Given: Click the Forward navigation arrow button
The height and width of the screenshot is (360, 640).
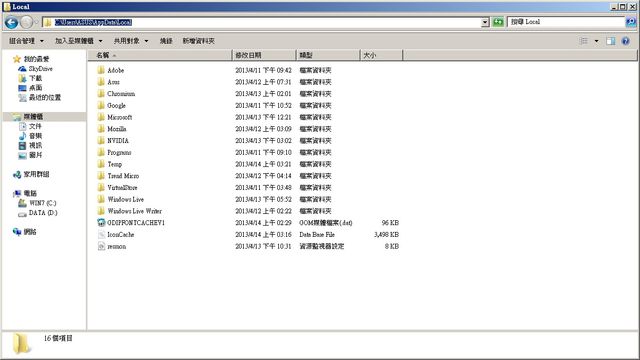Looking at the screenshot, I should tap(27, 22).
